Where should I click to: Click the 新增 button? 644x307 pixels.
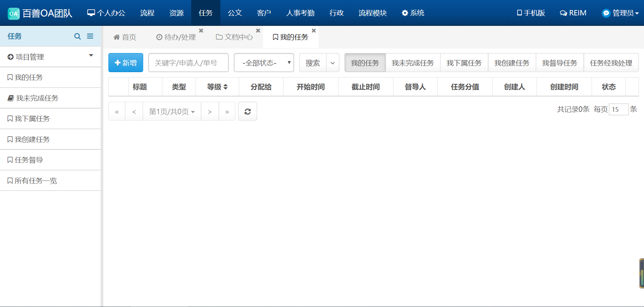click(x=126, y=63)
